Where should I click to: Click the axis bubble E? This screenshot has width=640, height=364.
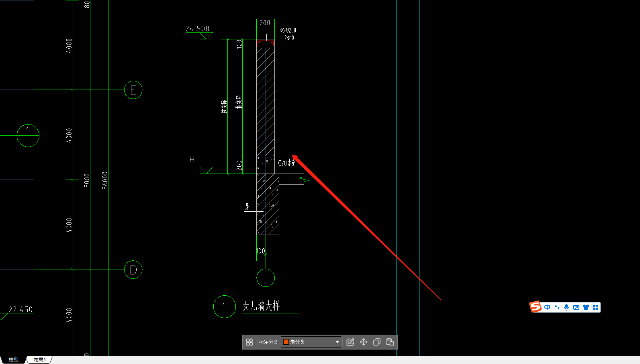[x=133, y=90]
